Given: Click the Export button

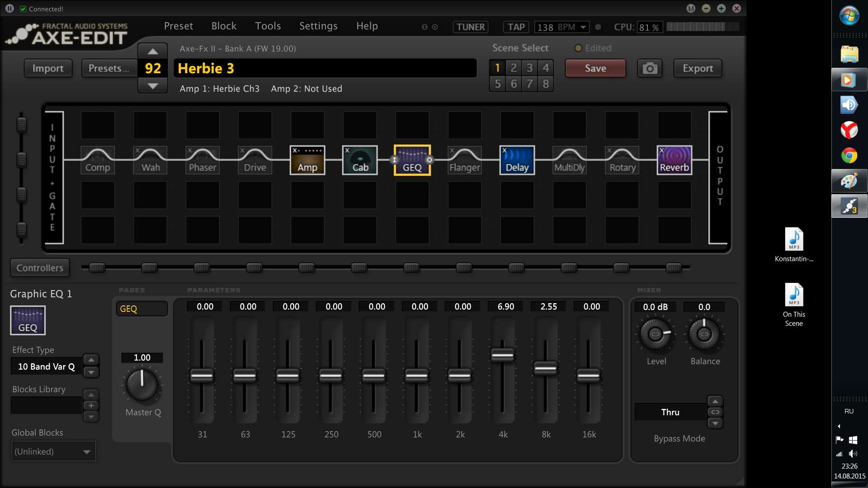Looking at the screenshot, I should coord(698,68).
